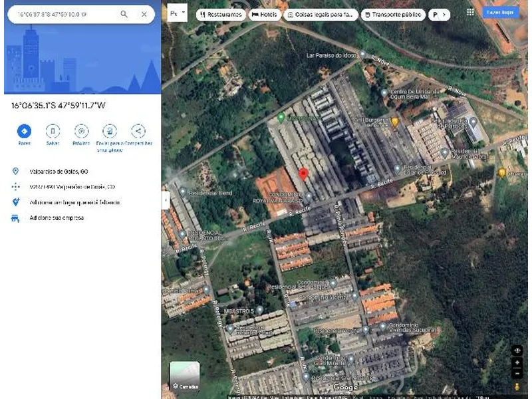Save this place using the Salvar icon
This screenshot has width=532, height=399.
tap(53, 131)
